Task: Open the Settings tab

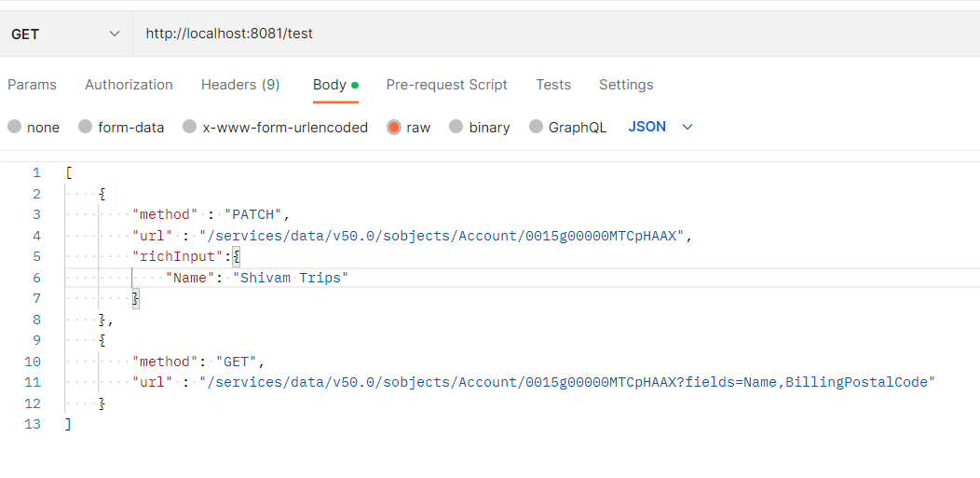Action: tap(626, 85)
